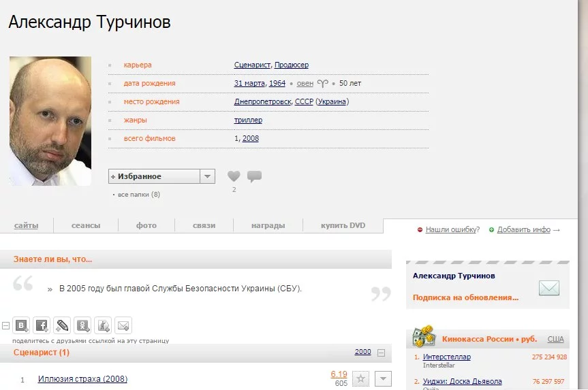This screenshot has width=588, height=390.
Task: Switch to the связи tab
Action: 204,225
